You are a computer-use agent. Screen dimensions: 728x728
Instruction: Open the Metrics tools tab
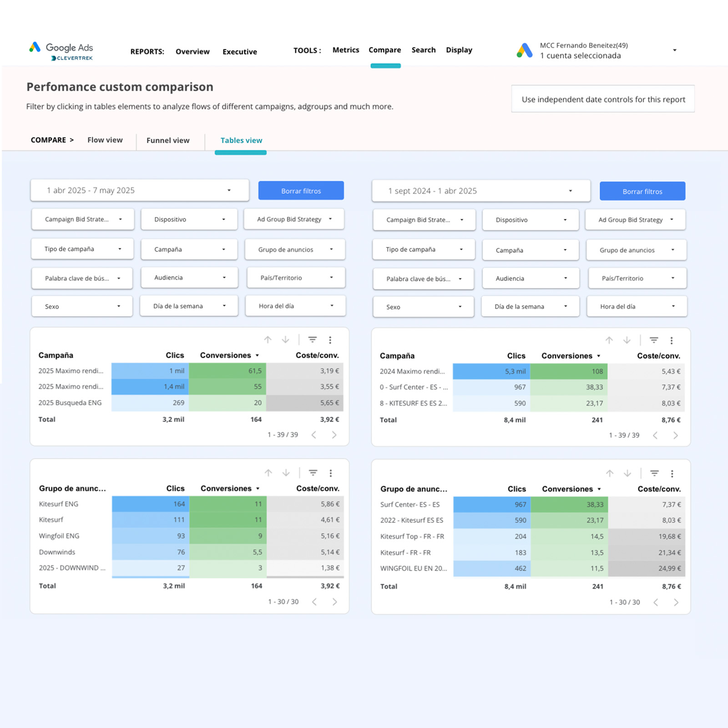[345, 50]
